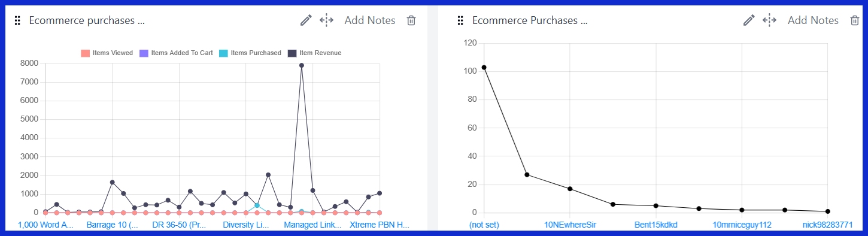Click the 'Xtreme PBN H...' axis label
The width and height of the screenshot is (868, 236).
click(380, 225)
